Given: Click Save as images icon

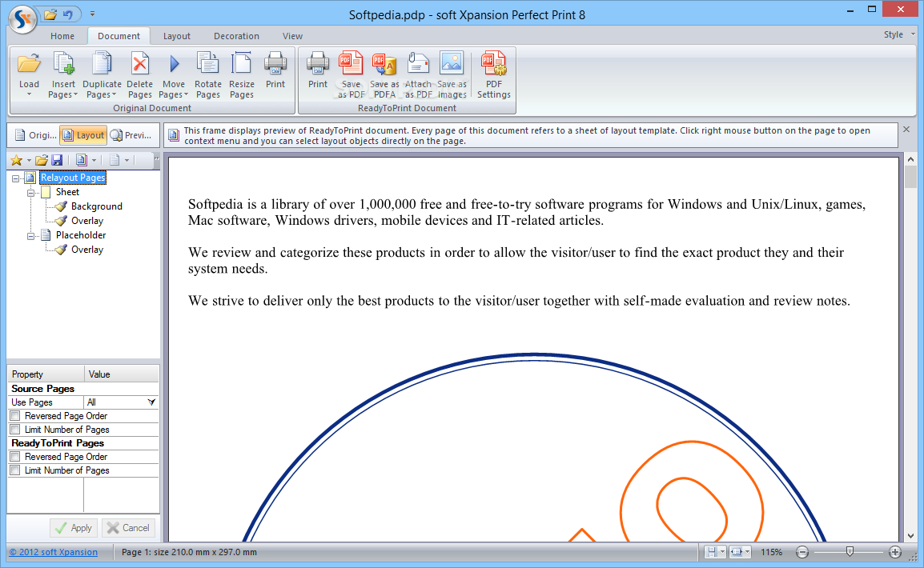Looking at the screenshot, I should [x=452, y=63].
